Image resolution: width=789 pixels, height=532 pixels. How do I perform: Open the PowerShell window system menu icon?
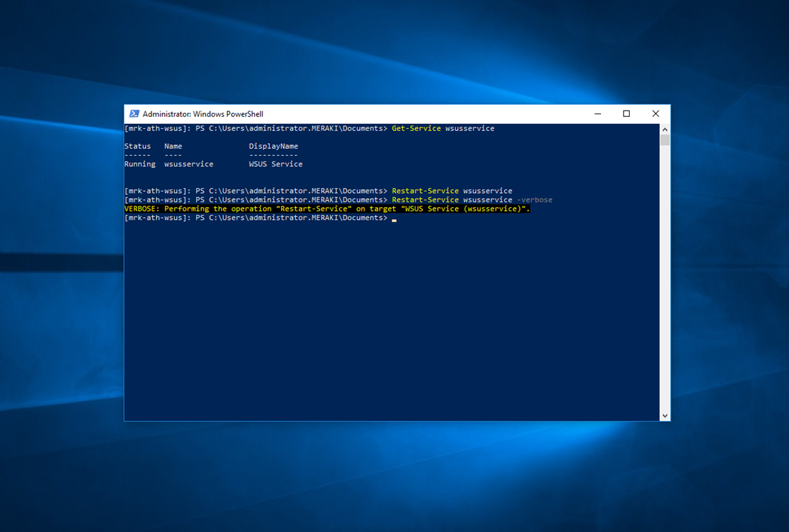point(134,113)
